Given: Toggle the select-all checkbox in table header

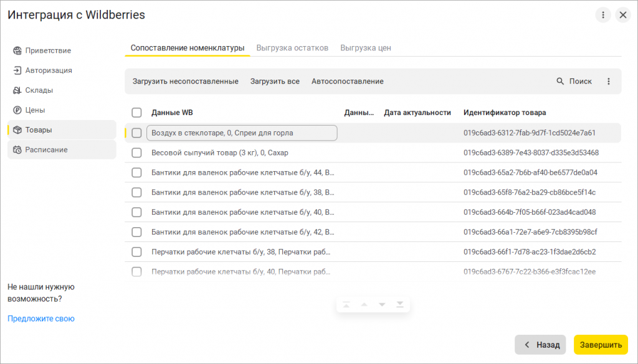Looking at the screenshot, I should click(x=136, y=113).
